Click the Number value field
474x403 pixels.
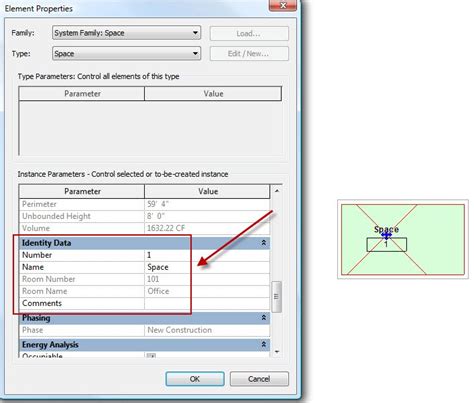click(x=207, y=255)
